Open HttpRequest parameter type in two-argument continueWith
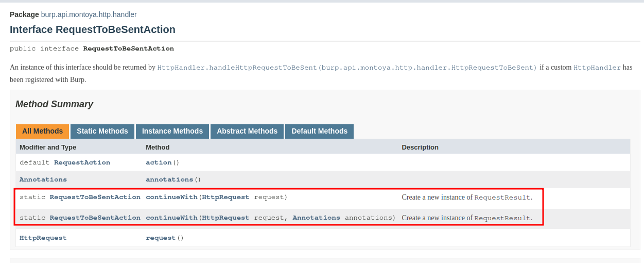Screen dimensions: 644x263 tap(225, 218)
